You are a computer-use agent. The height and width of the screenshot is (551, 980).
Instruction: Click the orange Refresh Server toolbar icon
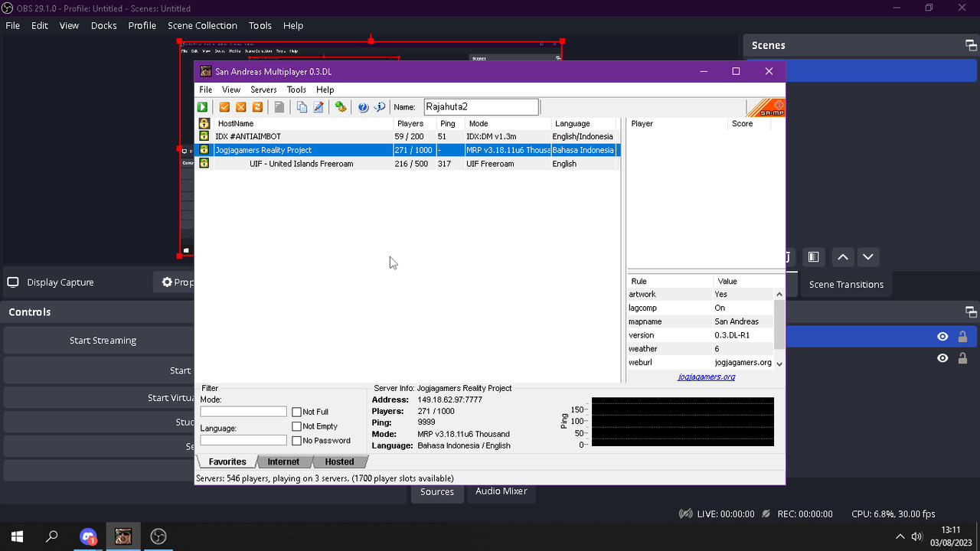258,107
